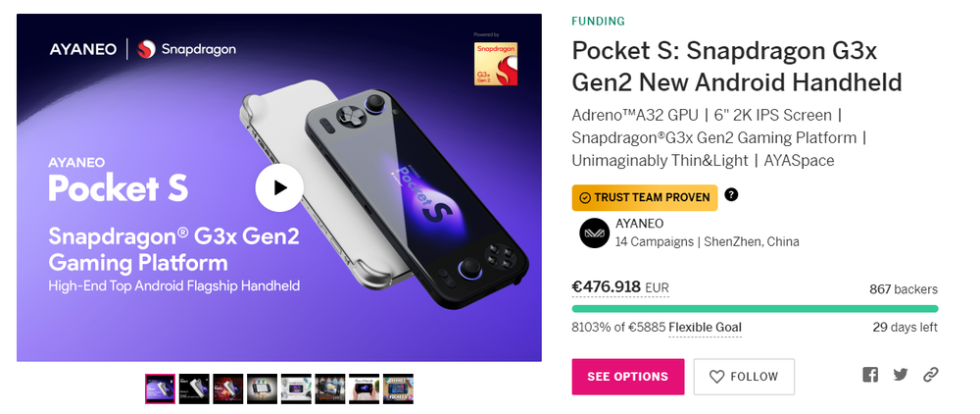Select the first highlighted gallery thumbnail

[160, 388]
